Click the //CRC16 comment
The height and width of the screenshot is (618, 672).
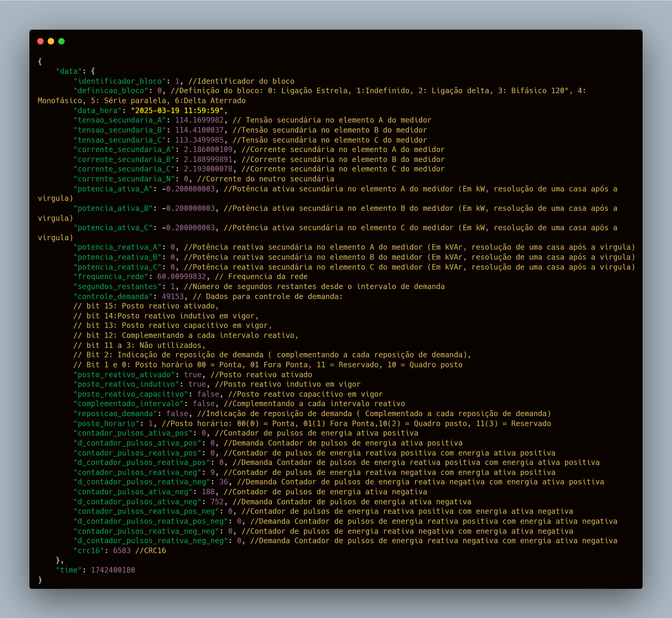pyautogui.click(x=150, y=551)
